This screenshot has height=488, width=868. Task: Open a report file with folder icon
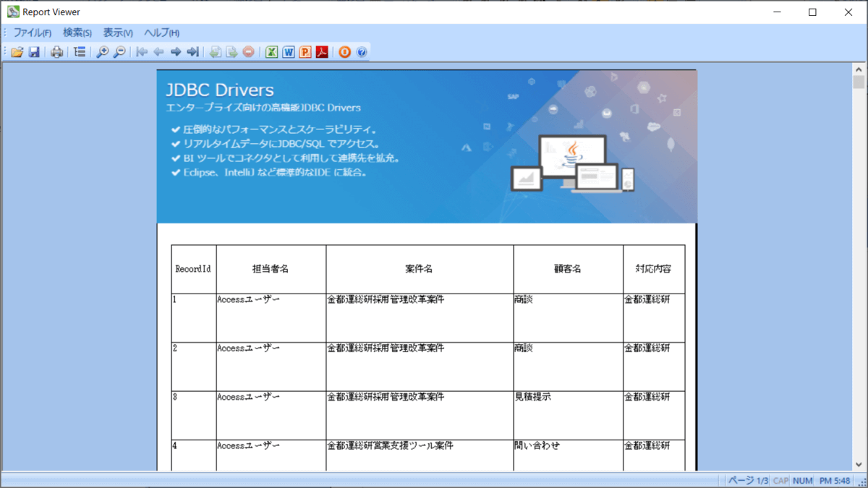[x=17, y=52]
